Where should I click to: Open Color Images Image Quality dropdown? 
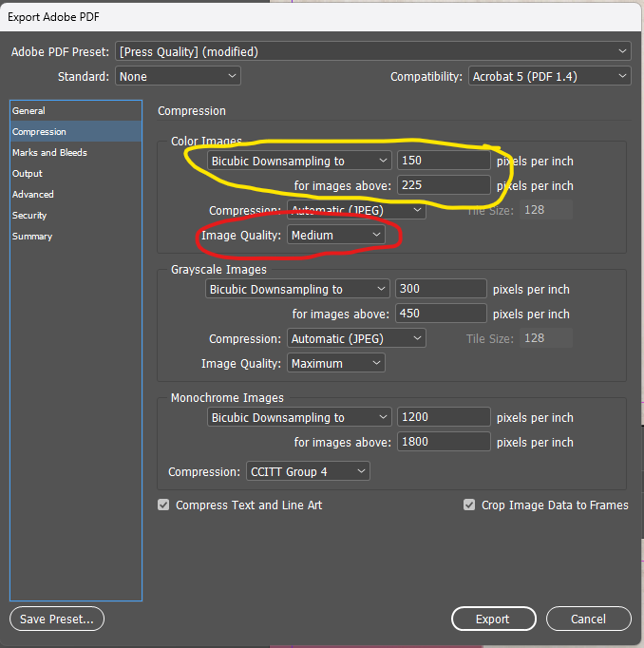tap(336, 235)
